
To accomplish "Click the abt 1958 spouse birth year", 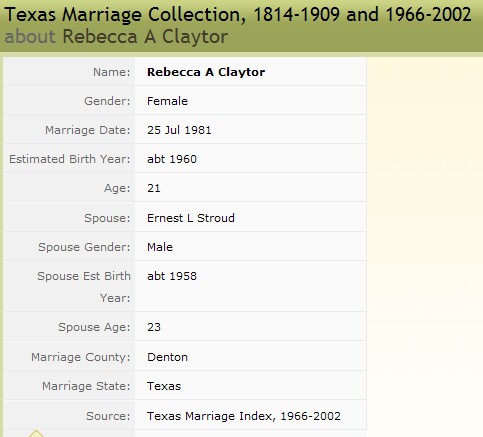I will [172, 276].
